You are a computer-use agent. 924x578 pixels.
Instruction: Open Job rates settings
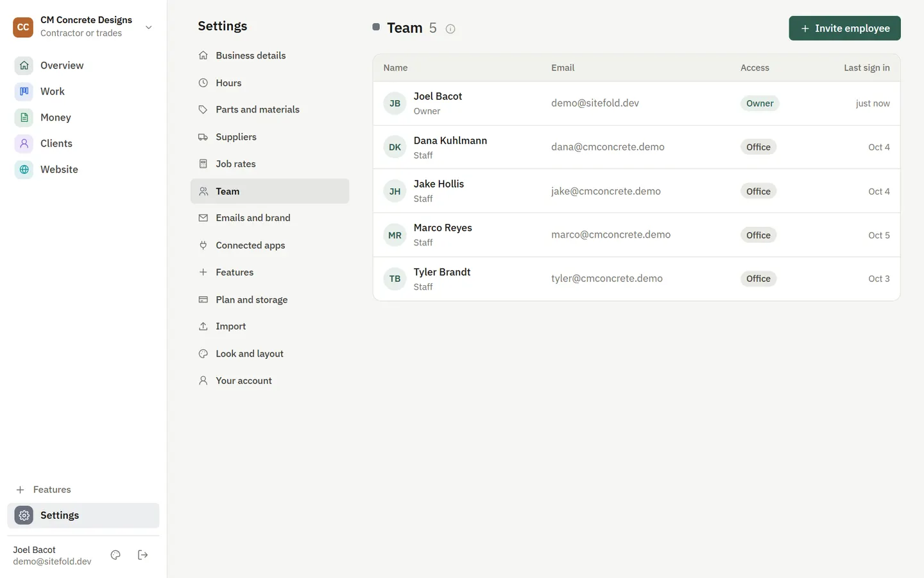coord(269,164)
